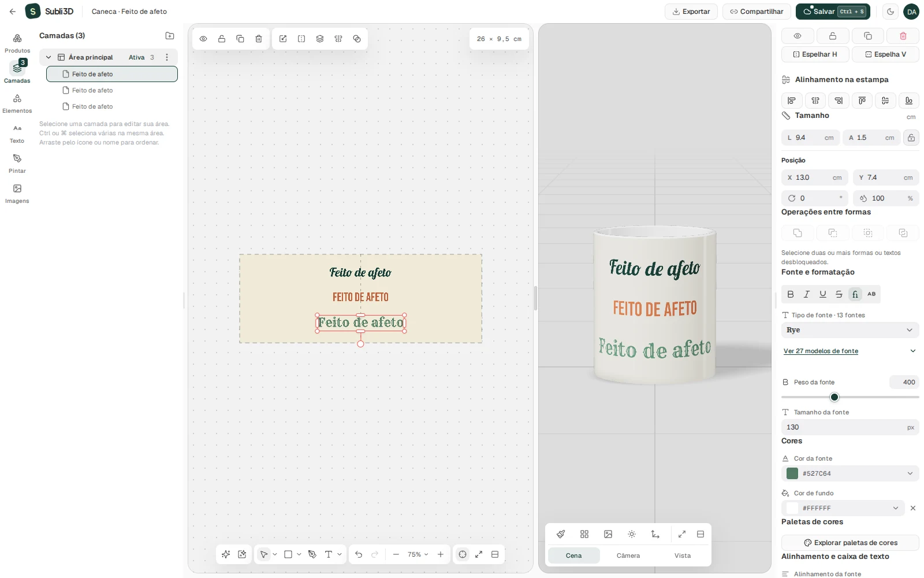The width and height of the screenshot is (924, 578).
Task: Click the red delete icon in properties panel
Action: coord(903,36)
